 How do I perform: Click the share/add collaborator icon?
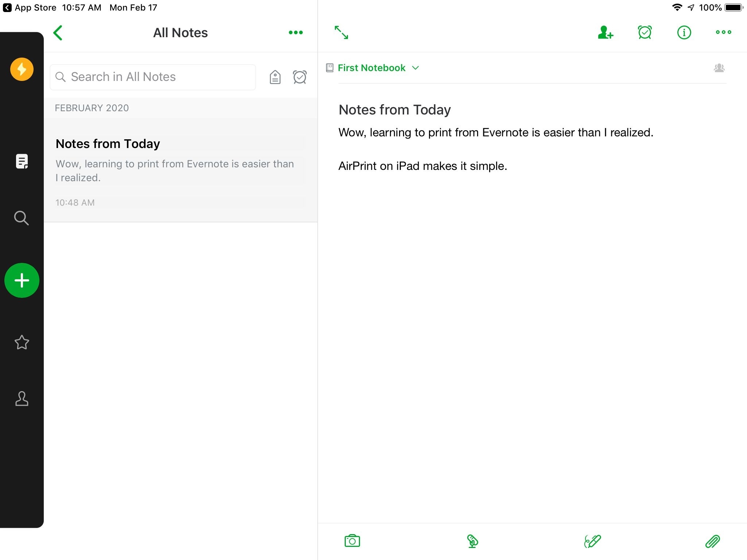(x=606, y=32)
